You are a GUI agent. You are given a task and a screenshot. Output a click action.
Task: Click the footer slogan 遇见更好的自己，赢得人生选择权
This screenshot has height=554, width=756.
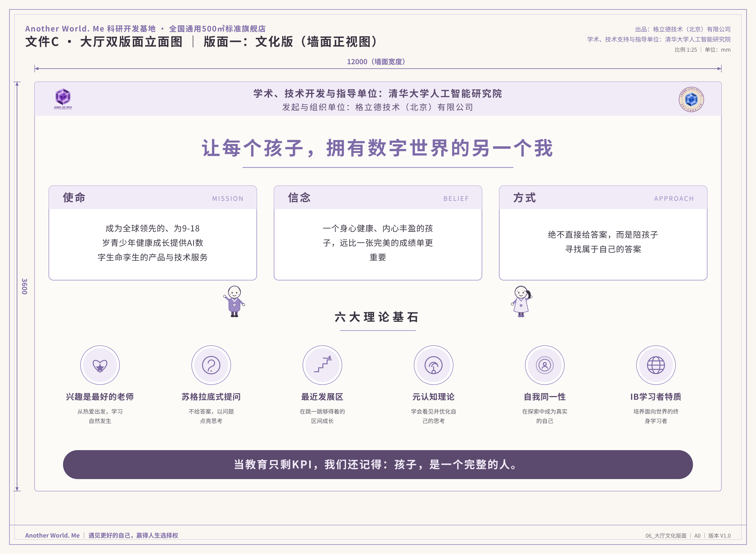(x=133, y=536)
